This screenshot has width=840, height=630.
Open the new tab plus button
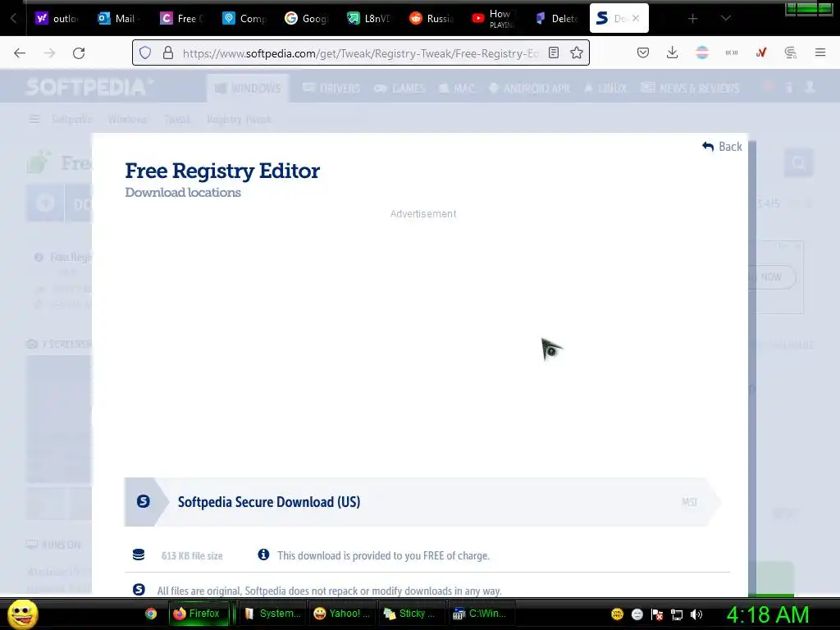[692, 19]
